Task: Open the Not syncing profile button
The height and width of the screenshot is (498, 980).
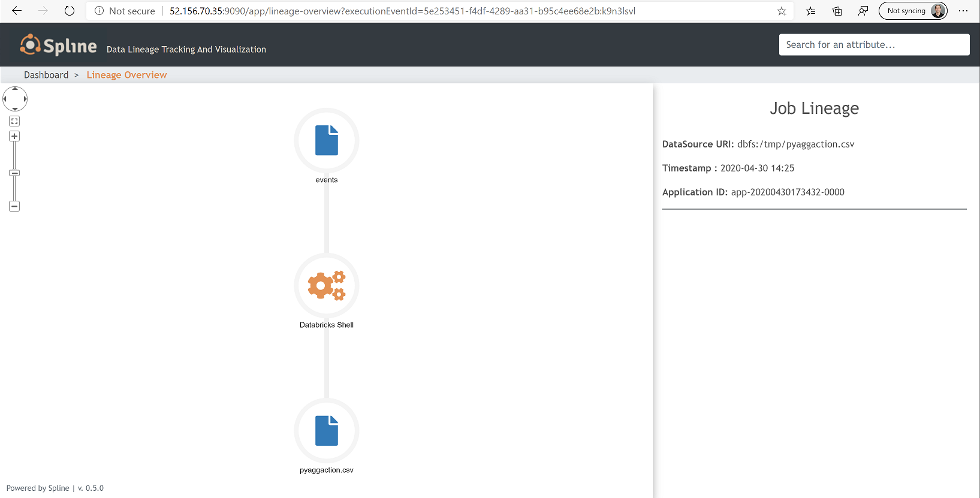Action: click(x=913, y=11)
